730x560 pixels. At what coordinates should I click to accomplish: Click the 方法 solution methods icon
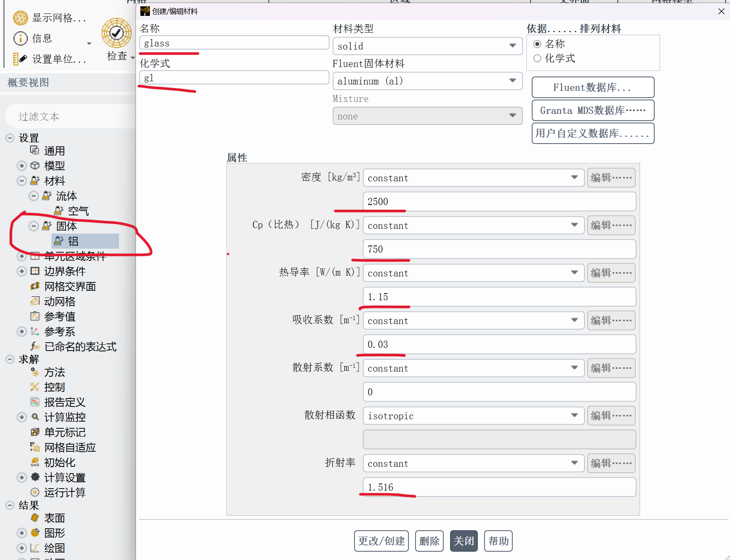pyautogui.click(x=35, y=372)
